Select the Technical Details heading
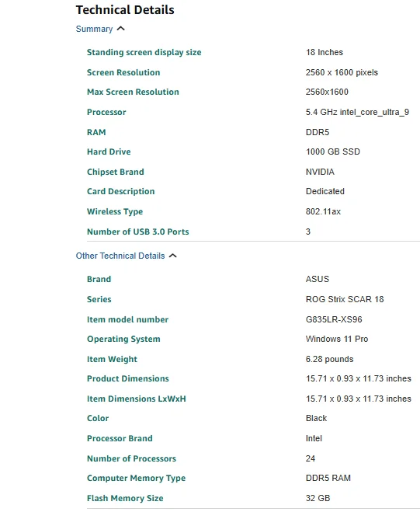The image size is (420, 512). click(125, 10)
